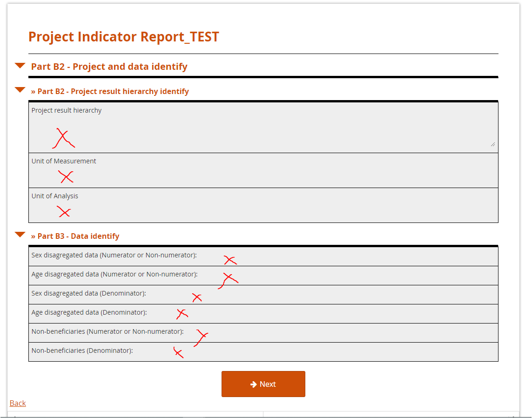The image size is (532, 418).
Task: Select Sex disaggregated data (Denominator) row
Action: pos(263,295)
